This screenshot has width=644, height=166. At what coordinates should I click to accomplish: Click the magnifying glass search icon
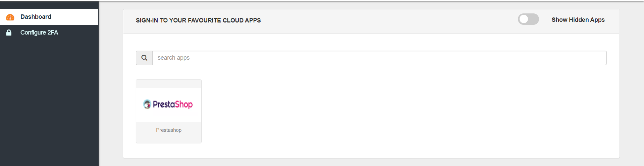pos(144,58)
